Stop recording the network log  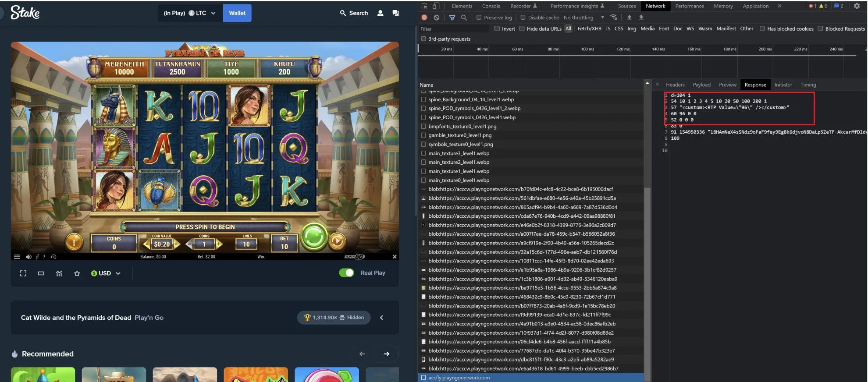[424, 18]
